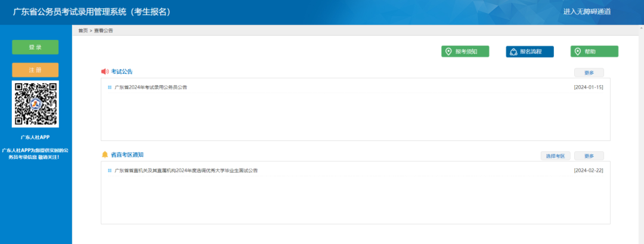Click the red speaker icon beside 考试公告
This screenshot has width=644, height=244.
click(x=105, y=72)
